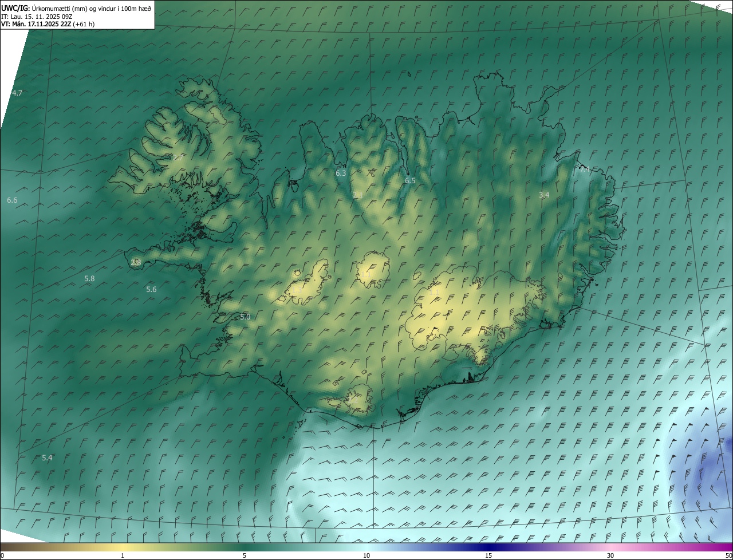733x560 pixels.
Task: Click the 5.4 value label on the map
Action: (47, 458)
